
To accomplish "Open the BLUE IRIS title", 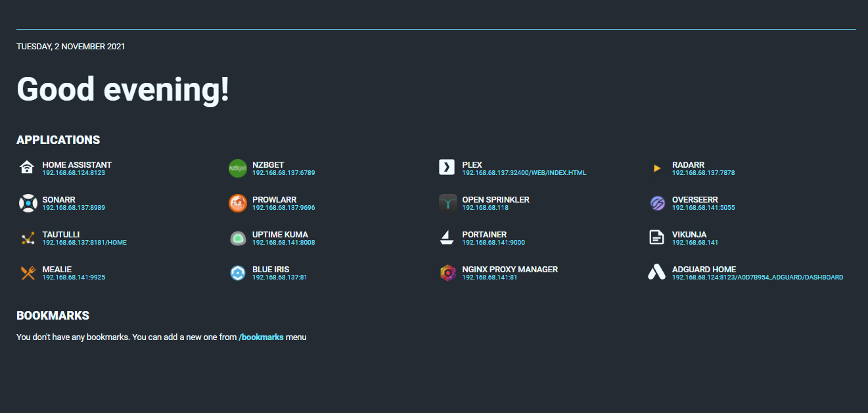I will [x=271, y=270].
